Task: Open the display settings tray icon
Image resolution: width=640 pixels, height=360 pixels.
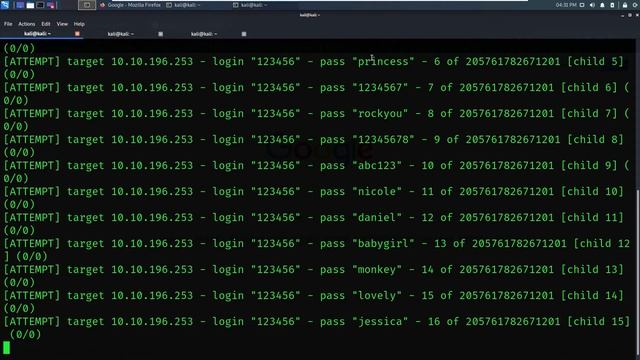Action: (x=582, y=5)
